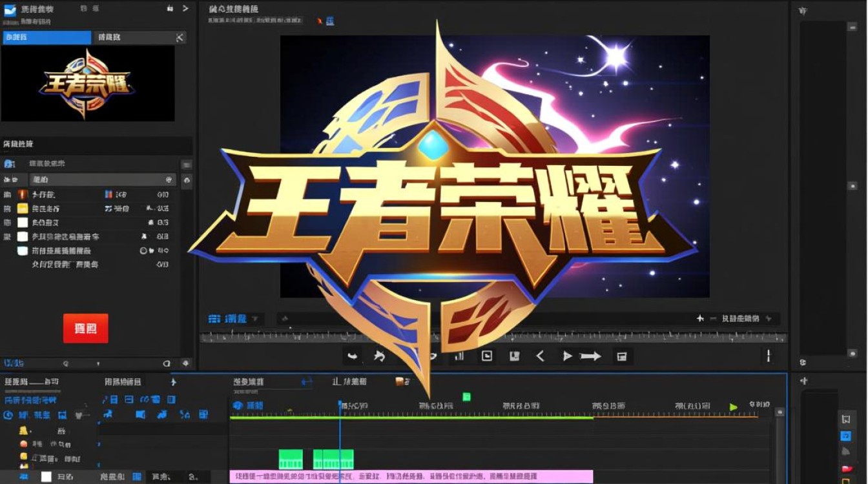This screenshot has height=484, width=868.
Task: Click the green play triangle on the timeline ruler
Action: (734, 407)
